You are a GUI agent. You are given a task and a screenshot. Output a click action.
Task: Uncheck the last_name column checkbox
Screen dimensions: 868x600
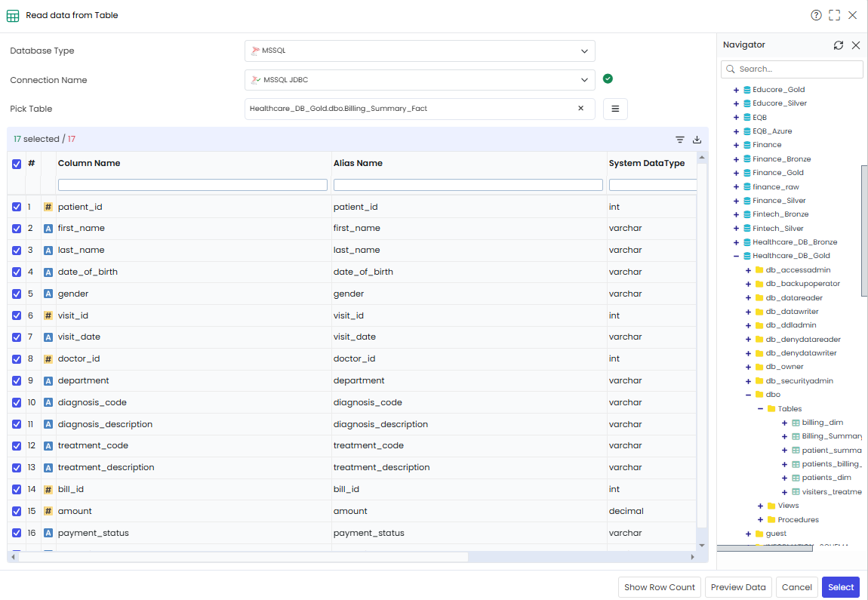click(x=17, y=250)
